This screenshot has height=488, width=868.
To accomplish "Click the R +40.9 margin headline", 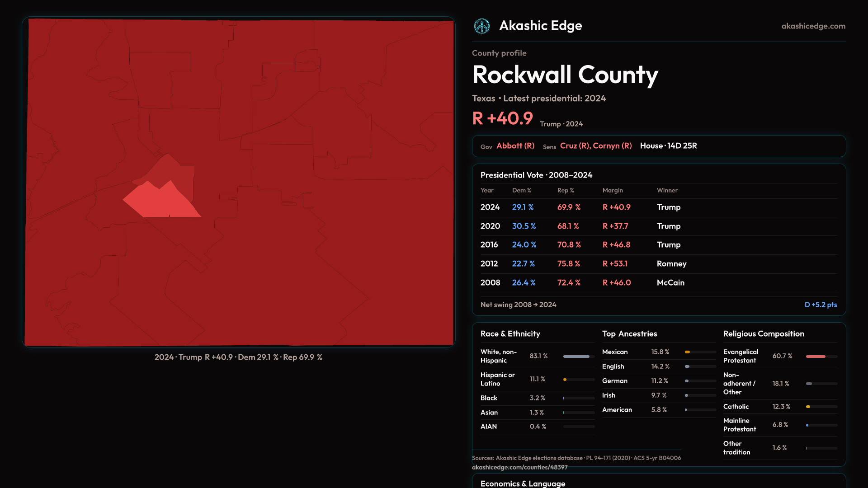I will (x=502, y=118).
